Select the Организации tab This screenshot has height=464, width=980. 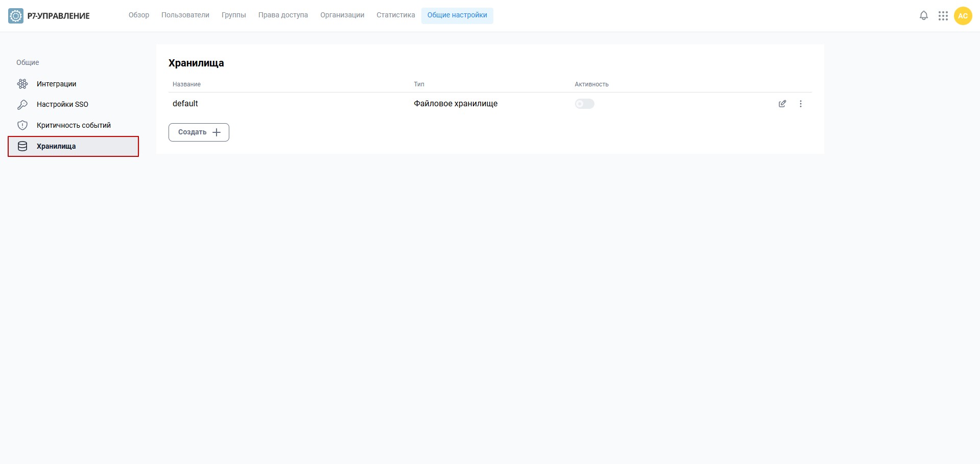342,15
